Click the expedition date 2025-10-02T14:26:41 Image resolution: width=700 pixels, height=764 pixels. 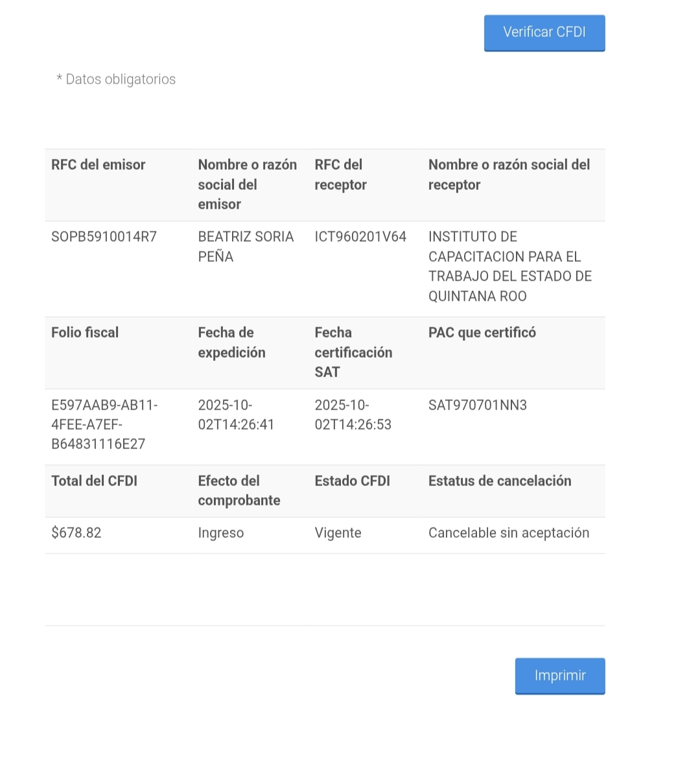(x=236, y=415)
